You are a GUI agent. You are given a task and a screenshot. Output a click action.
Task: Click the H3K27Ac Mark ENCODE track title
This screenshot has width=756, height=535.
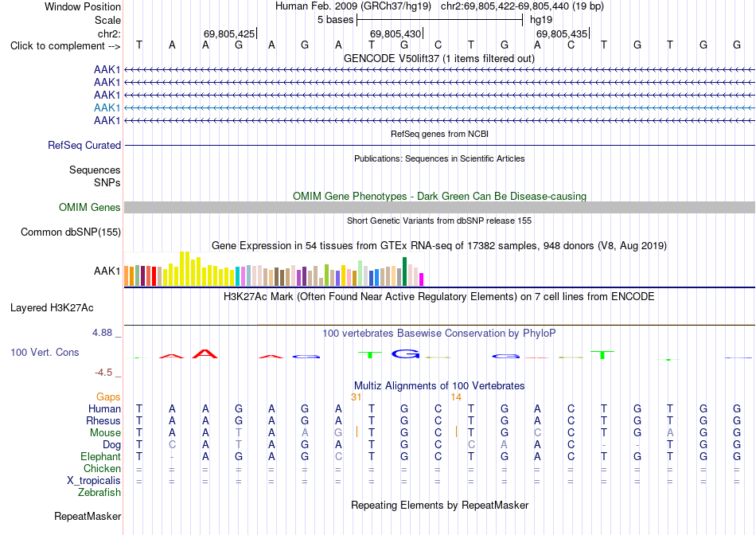click(439, 296)
